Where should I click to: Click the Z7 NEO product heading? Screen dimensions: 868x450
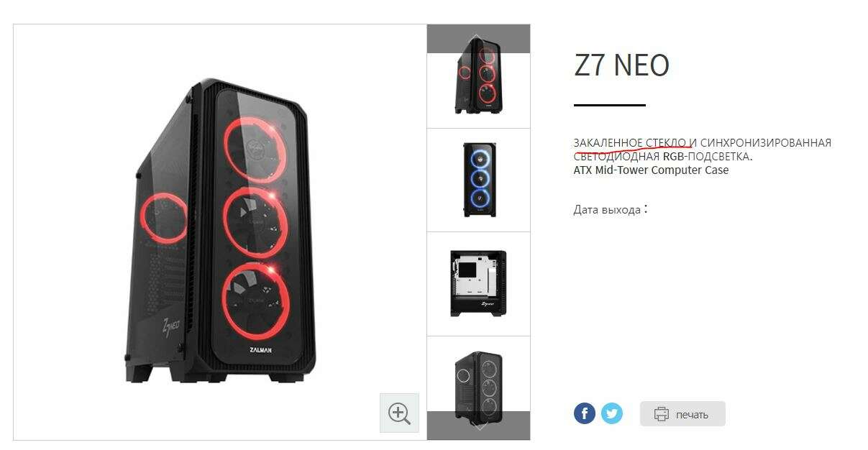(x=622, y=65)
